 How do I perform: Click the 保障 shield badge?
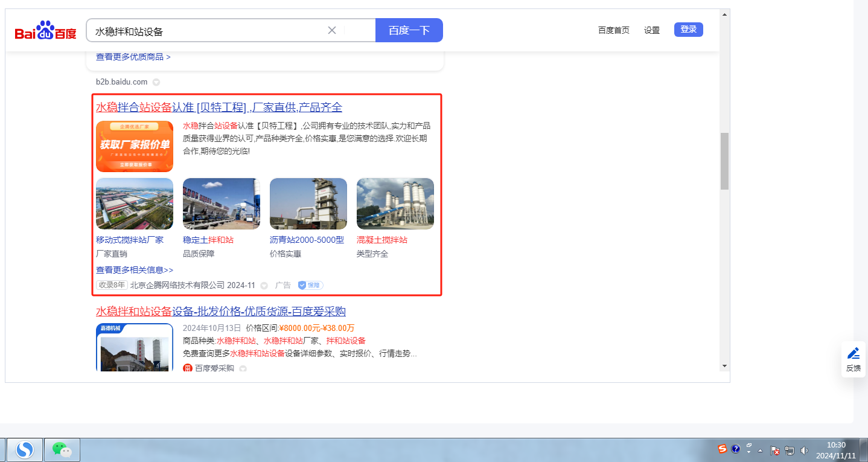310,285
